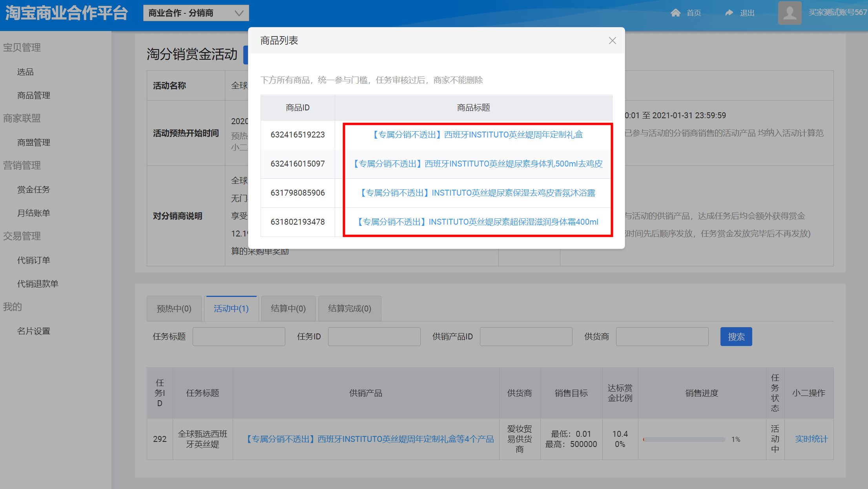Click the 供销产品 column header

pos(366,393)
